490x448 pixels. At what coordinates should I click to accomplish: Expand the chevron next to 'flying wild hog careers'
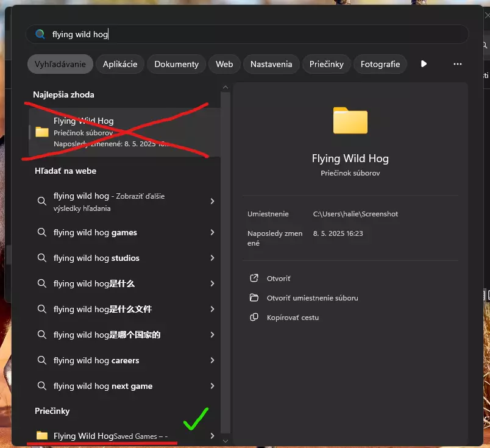pyautogui.click(x=212, y=360)
